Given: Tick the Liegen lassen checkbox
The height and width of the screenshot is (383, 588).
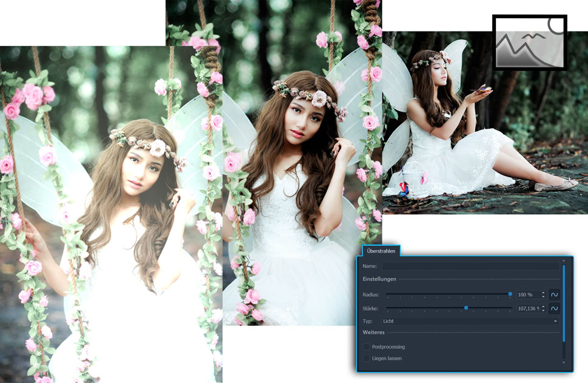Looking at the screenshot, I should [366, 358].
